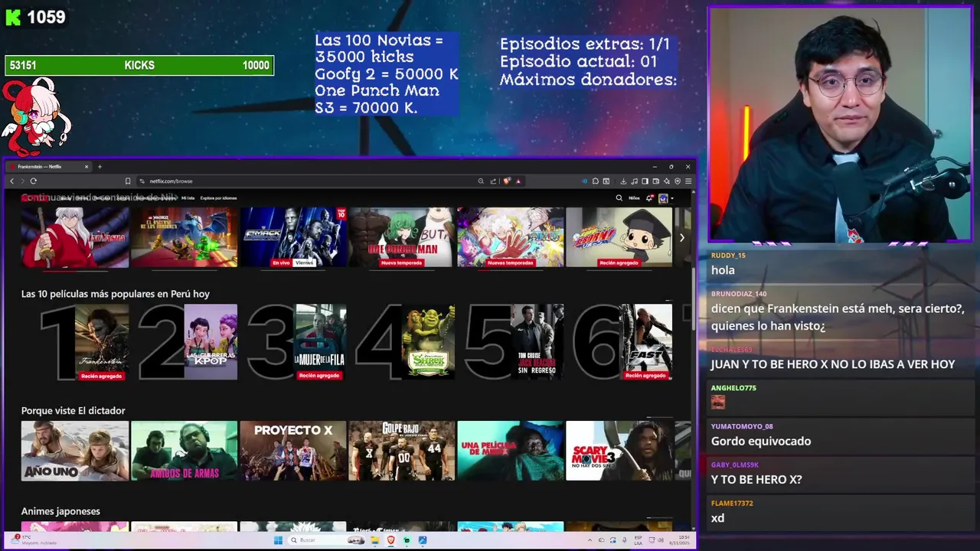
Task: Open the Ninjago thumbnail
Action: tap(184, 237)
